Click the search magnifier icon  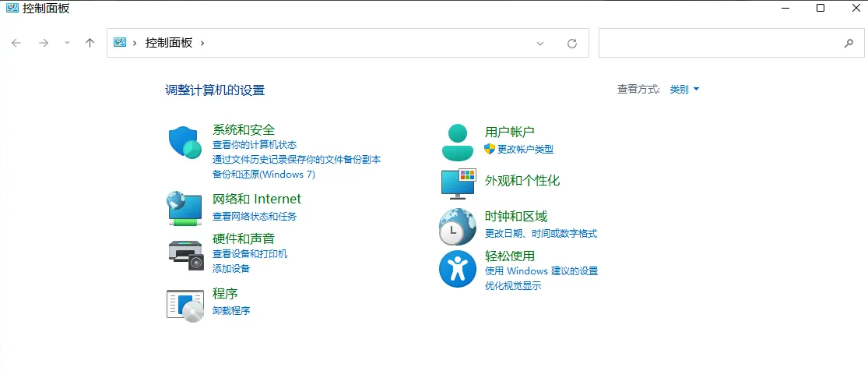pyautogui.click(x=849, y=43)
